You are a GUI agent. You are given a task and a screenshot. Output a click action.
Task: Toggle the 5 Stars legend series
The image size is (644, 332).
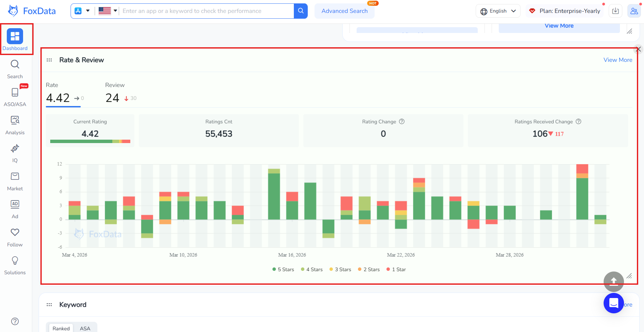click(283, 269)
